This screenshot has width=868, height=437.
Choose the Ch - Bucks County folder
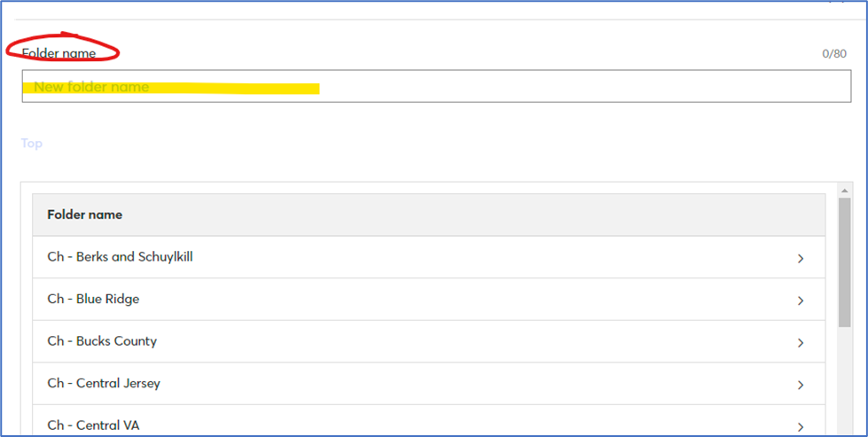click(103, 341)
